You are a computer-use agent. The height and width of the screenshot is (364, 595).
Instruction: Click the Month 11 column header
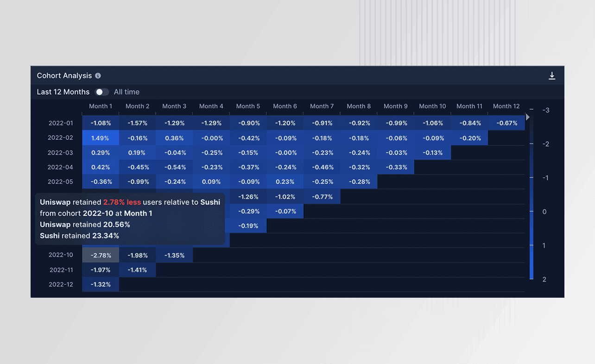pos(469,106)
